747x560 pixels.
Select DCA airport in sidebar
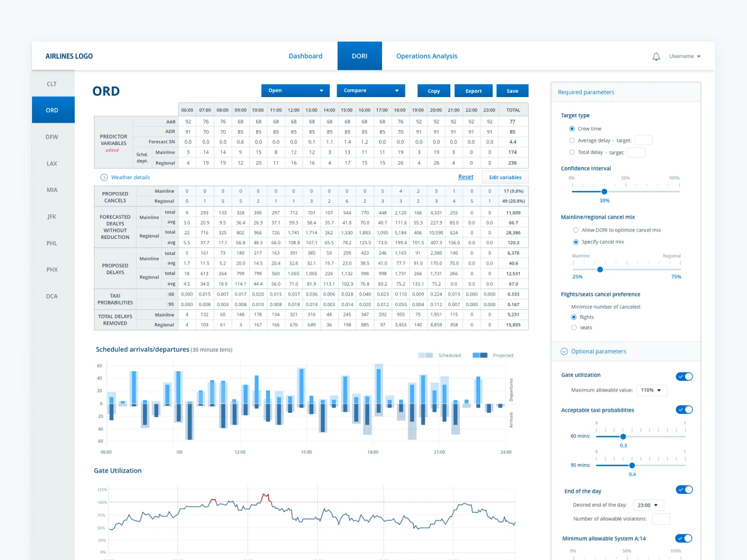click(x=52, y=296)
